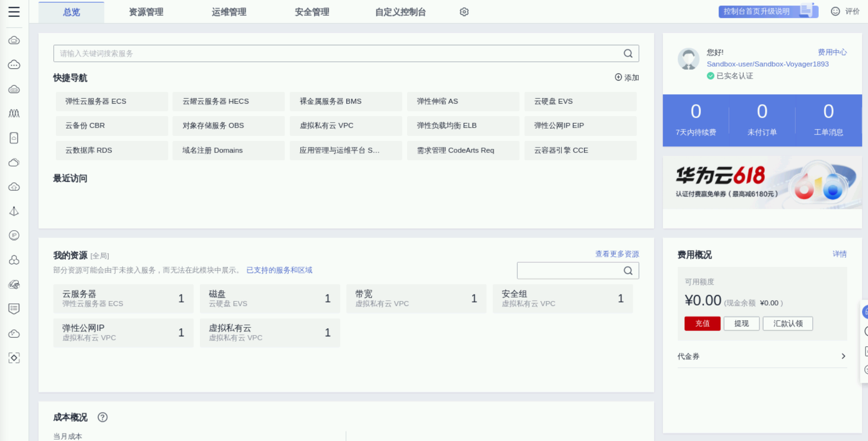The height and width of the screenshot is (441, 868).
Task: Open the 安全管理 tab
Action: [312, 12]
